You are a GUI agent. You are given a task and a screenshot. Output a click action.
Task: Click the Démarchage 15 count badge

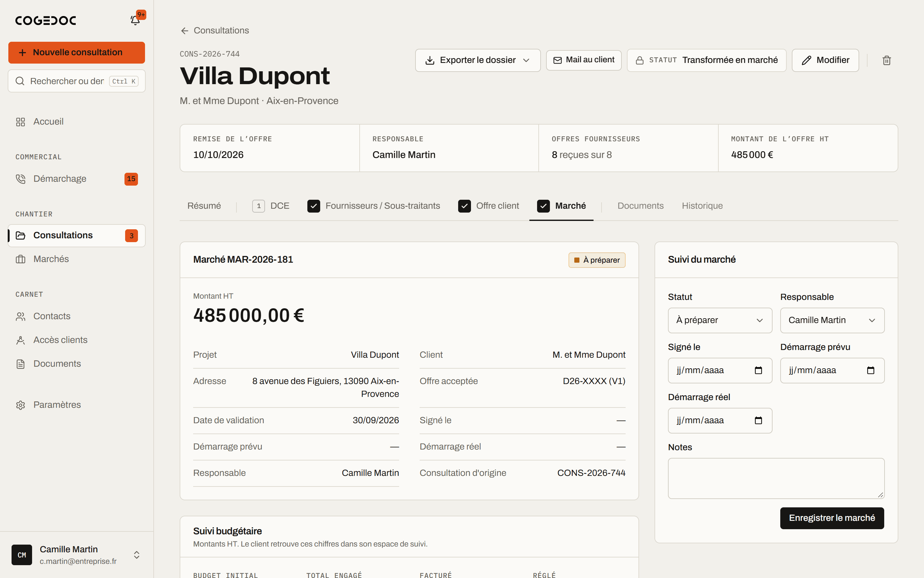tap(131, 179)
